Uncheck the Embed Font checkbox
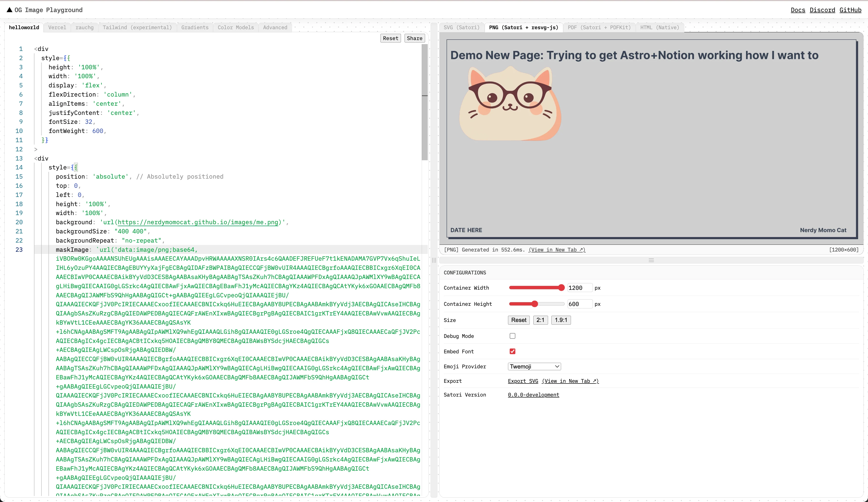The width and height of the screenshot is (868, 502). point(512,351)
